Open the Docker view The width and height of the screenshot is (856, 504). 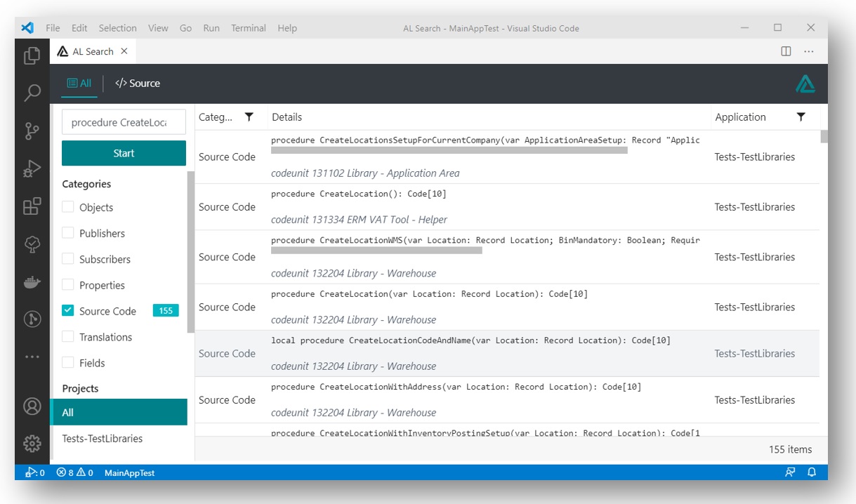click(x=32, y=281)
